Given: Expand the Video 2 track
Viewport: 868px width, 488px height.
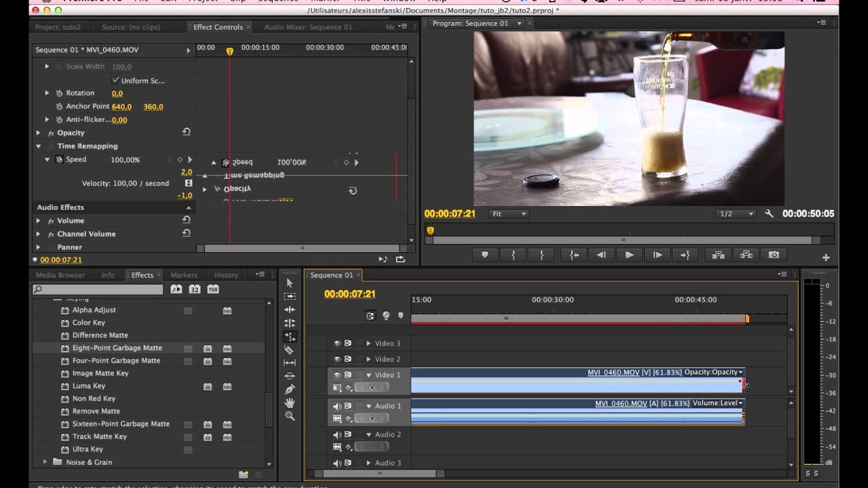Looking at the screenshot, I should [x=368, y=359].
